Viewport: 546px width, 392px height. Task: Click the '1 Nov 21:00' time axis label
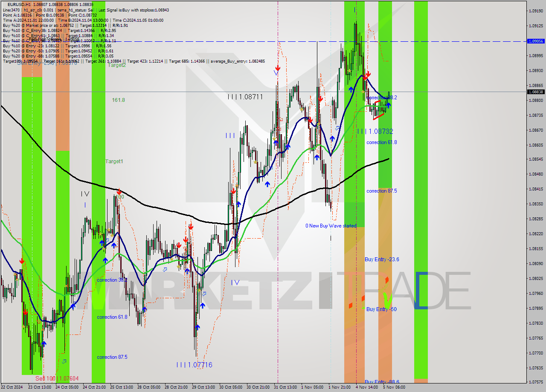[340, 387]
